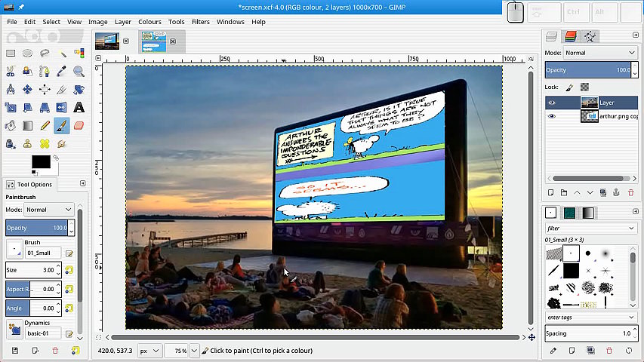The width and height of the screenshot is (644, 362).
Task: Pick the Zoom magnifier tool
Action: (x=79, y=72)
